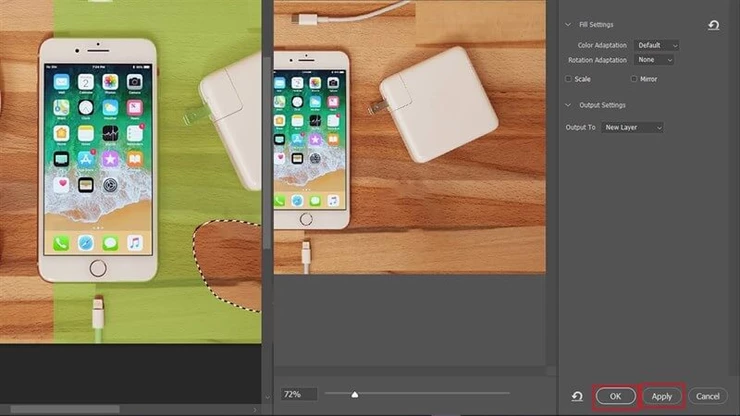Enable the Scale checkbox
Image resolution: width=740 pixels, height=416 pixels.
click(x=569, y=78)
